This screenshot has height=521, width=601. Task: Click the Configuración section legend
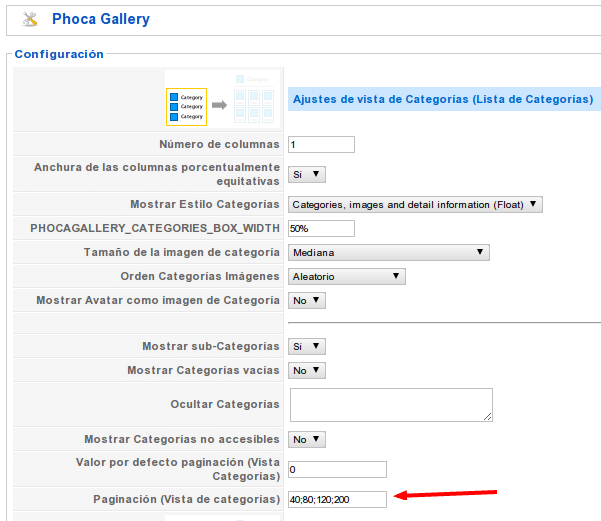tap(59, 54)
